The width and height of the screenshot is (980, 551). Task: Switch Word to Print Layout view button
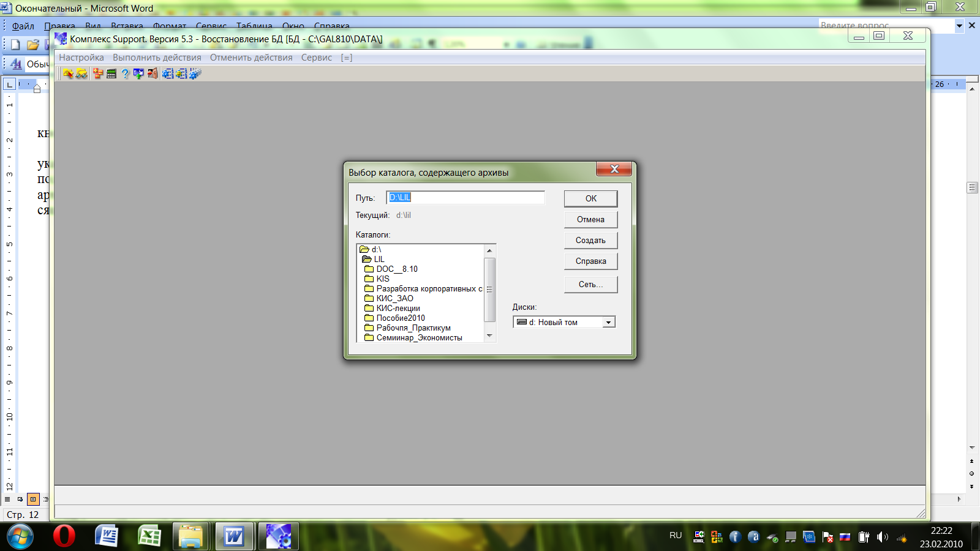33,499
